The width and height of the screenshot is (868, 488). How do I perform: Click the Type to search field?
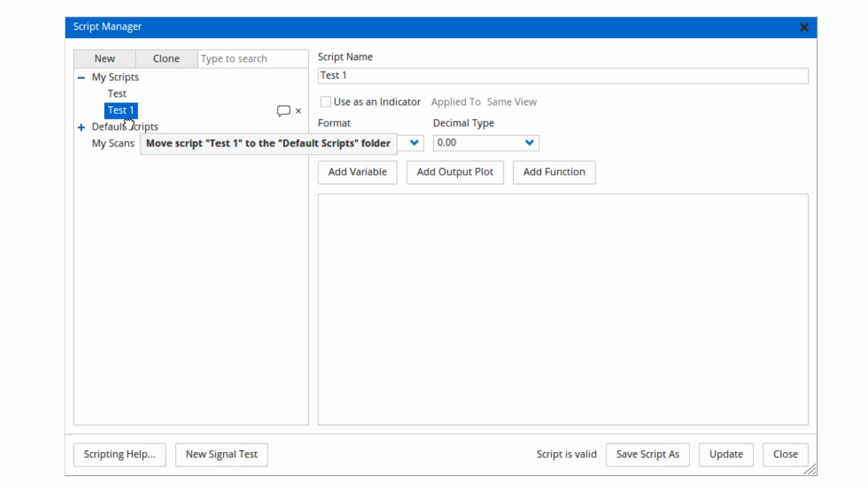253,59
